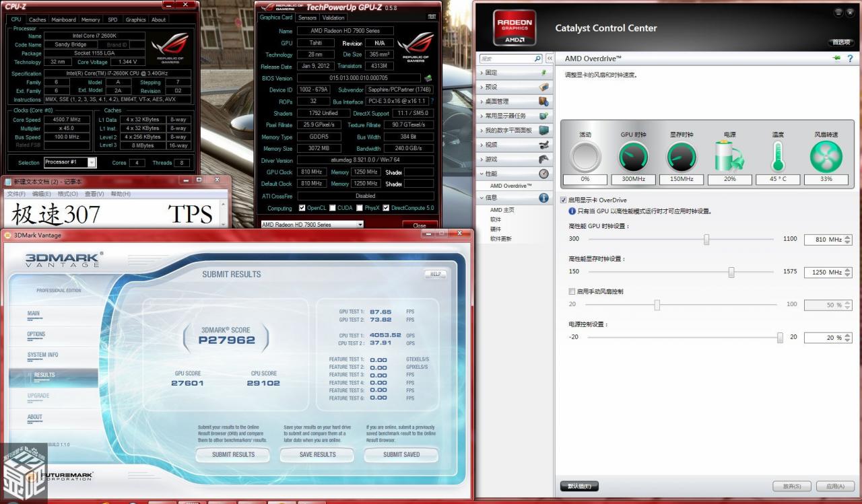Toggle the DirectCompute 5.0 checkbox
Viewport: 862px width, 504px height.
pos(386,208)
